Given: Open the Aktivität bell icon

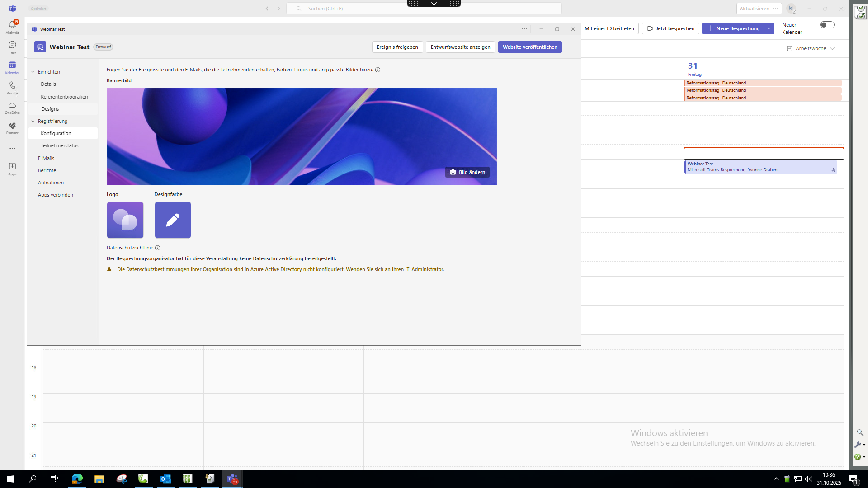Looking at the screenshot, I should click(12, 26).
